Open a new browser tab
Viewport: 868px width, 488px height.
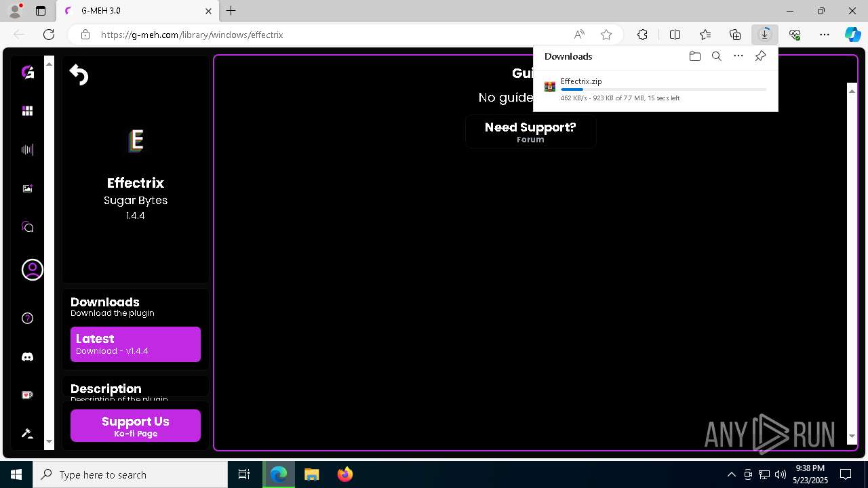pyautogui.click(x=231, y=11)
